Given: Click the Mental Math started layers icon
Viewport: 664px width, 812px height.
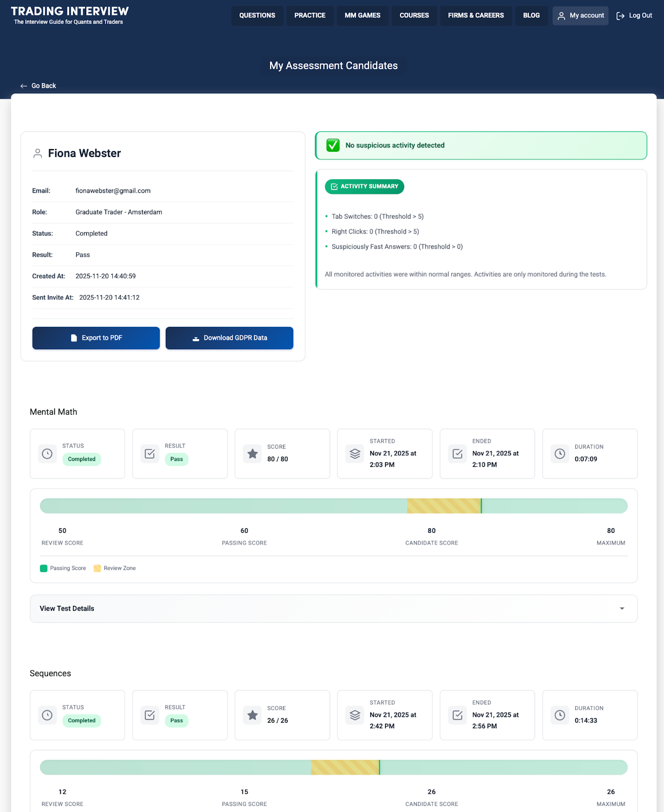Looking at the screenshot, I should (355, 454).
